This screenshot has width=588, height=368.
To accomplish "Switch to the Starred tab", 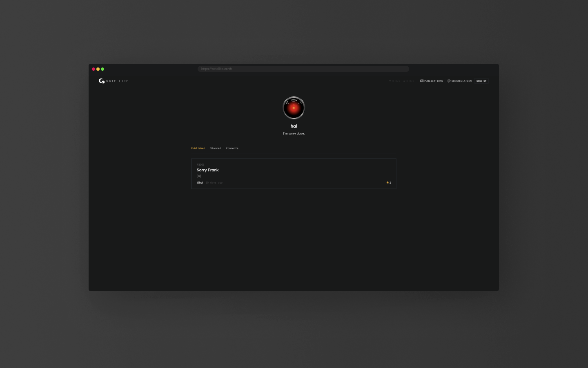I will pos(216,148).
